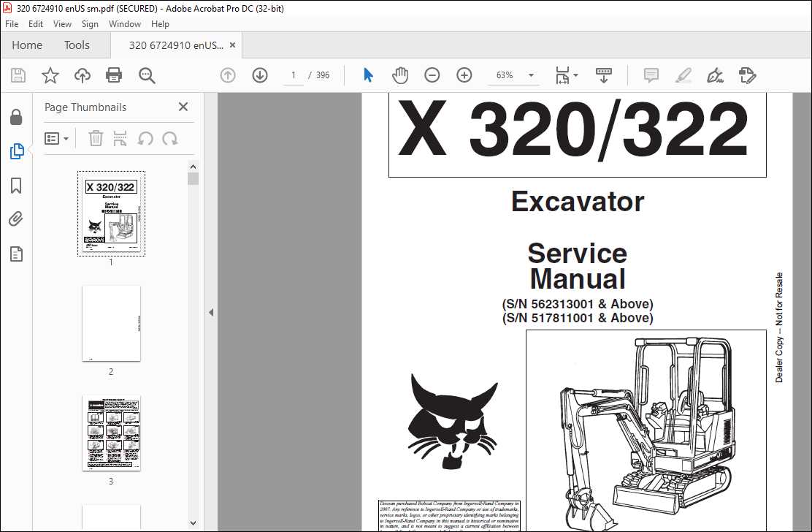Close the 320 6724910 enUS tab

point(232,45)
